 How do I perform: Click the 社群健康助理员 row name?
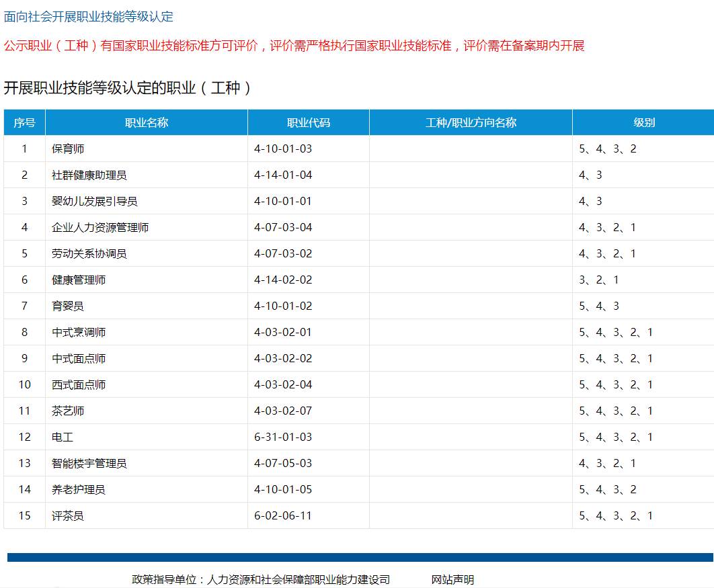89,175
